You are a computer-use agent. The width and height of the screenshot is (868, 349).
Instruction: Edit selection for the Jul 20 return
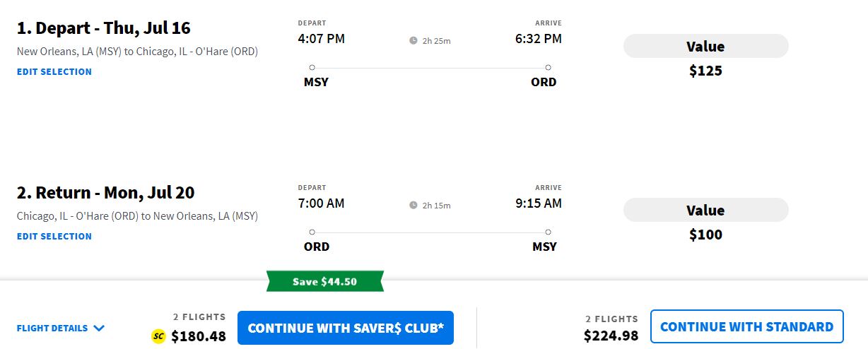click(x=54, y=236)
